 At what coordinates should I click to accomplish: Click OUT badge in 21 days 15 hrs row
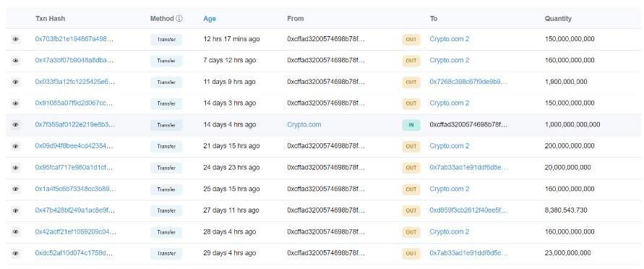point(411,146)
